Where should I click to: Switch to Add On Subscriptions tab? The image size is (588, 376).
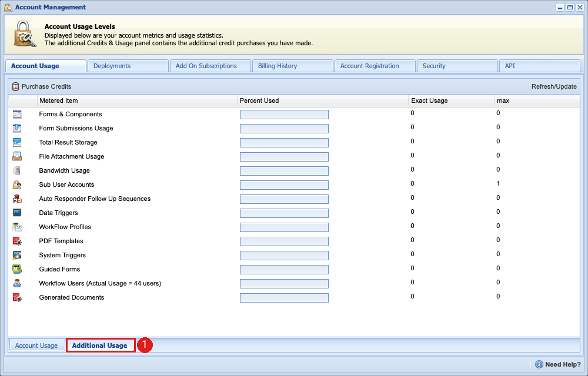click(x=211, y=66)
